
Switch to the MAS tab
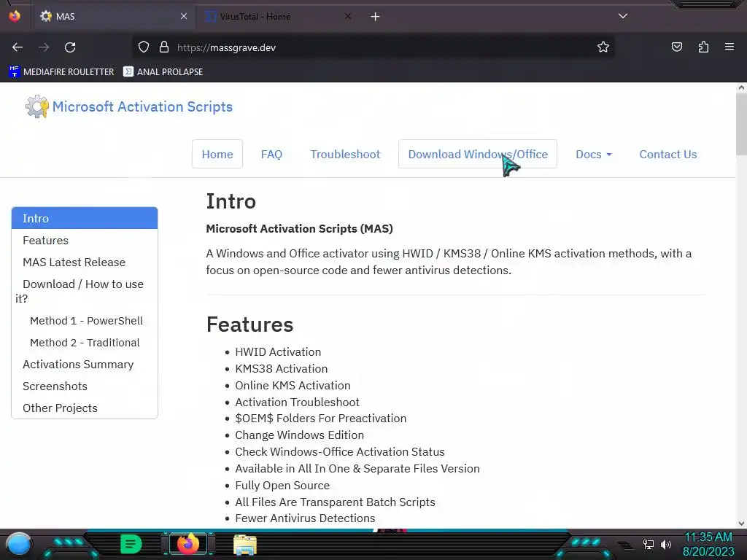pyautogui.click(x=112, y=17)
